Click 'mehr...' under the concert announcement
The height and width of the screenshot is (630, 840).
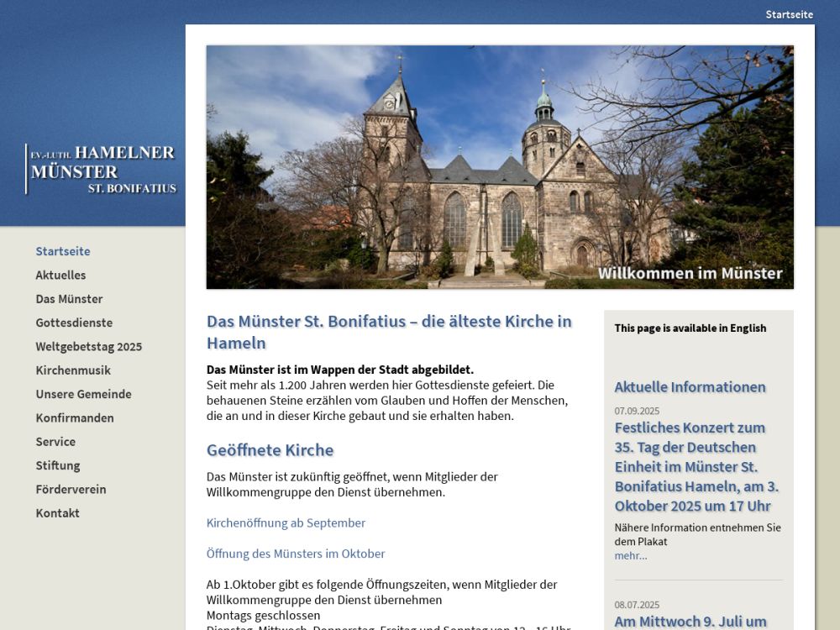630,555
